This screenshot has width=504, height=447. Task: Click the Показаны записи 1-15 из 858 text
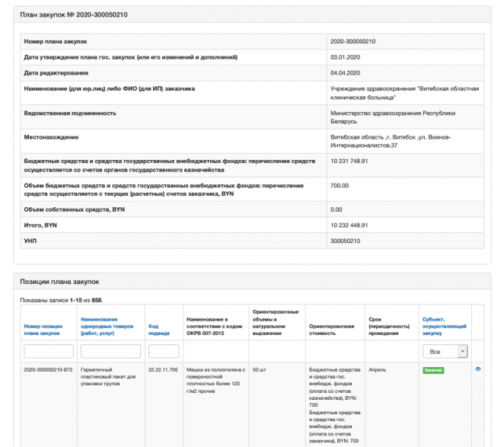pyautogui.click(x=61, y=301)
